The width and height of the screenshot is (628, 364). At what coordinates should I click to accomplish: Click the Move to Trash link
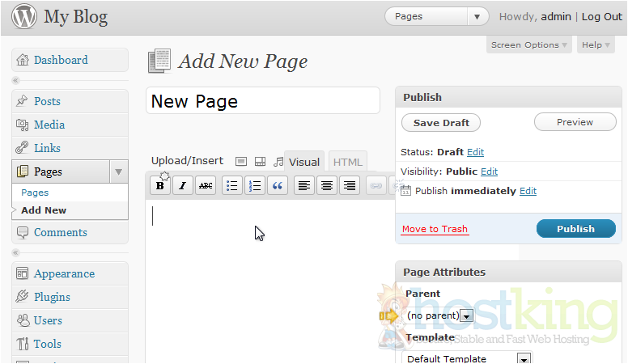tap(435, 229)
